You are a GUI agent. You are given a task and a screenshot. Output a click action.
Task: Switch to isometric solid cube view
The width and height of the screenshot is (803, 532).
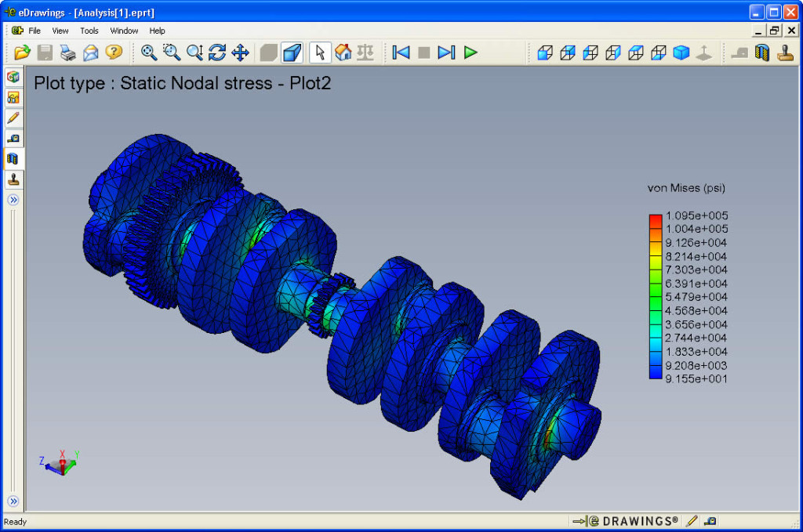pyautogui.click(x=681, y=52)
